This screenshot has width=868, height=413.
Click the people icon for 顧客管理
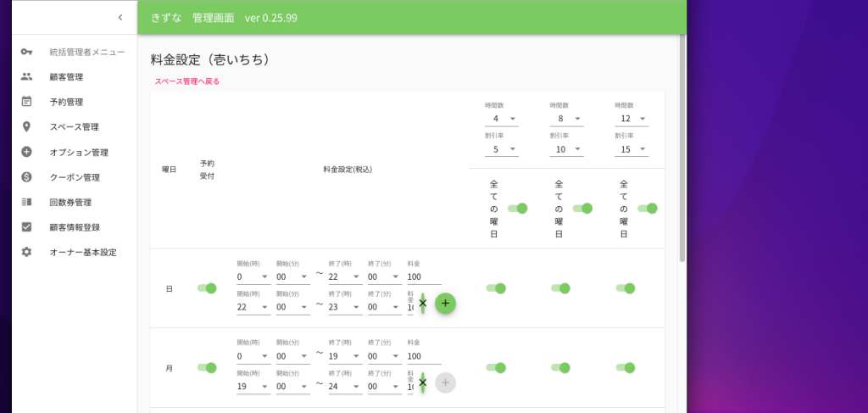26,77
